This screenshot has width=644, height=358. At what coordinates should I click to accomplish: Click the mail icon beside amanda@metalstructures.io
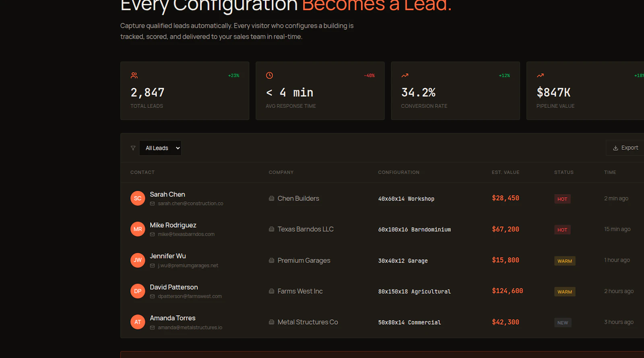click(153, 328)
